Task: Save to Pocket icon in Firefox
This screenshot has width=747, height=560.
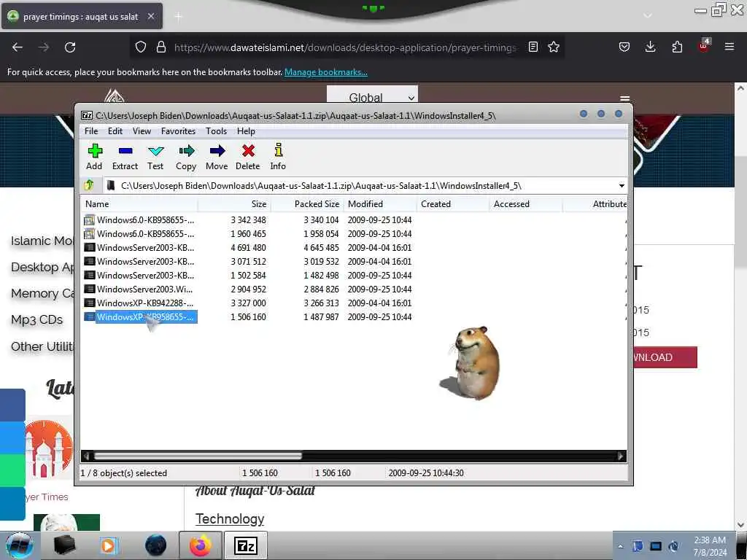Action: (x=624, y=47)
